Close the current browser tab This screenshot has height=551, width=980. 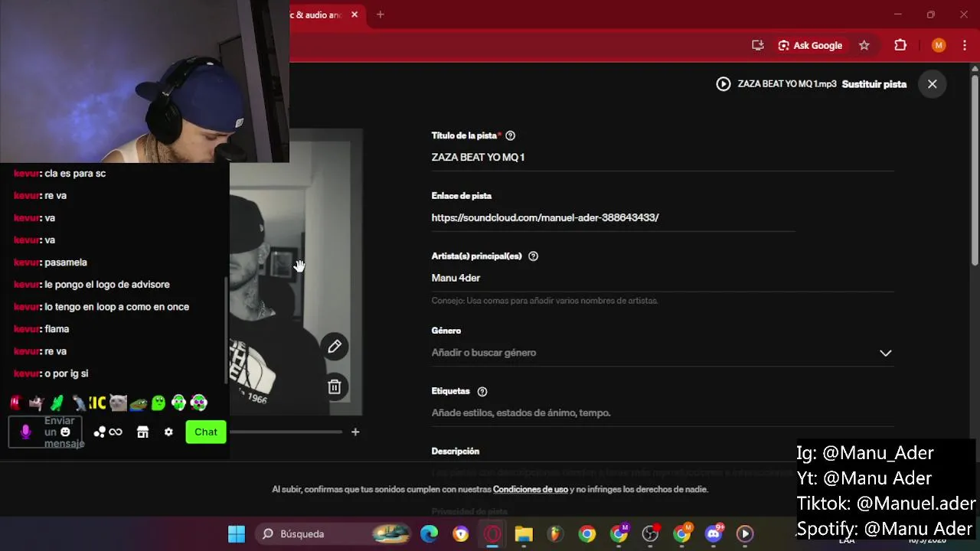click(x=354, y=15)
